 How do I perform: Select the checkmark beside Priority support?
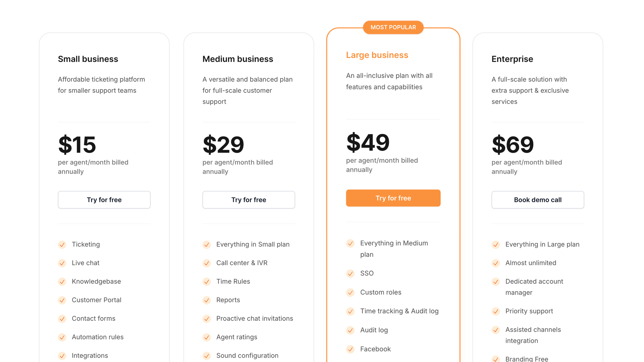pyautogui.click(x=496, y=311)
